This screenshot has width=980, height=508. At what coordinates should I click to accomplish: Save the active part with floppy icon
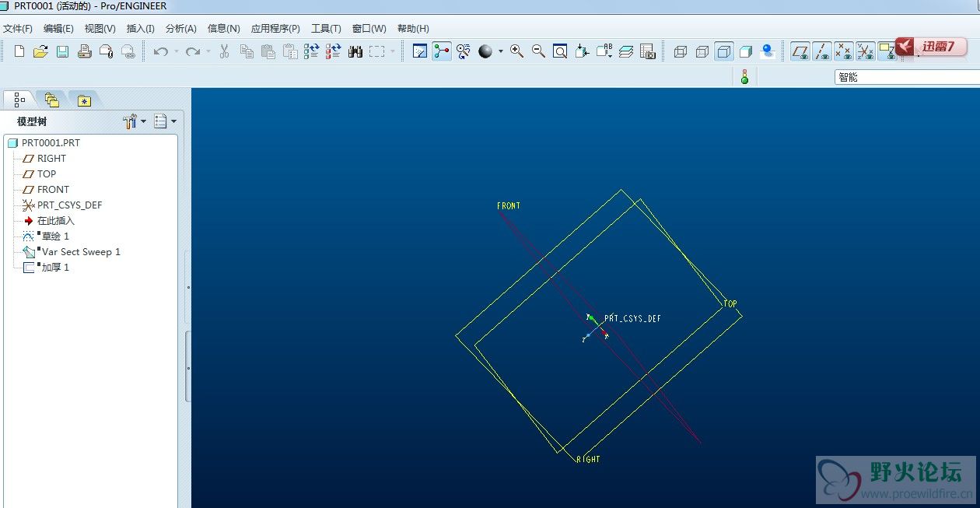[x=63, y=51]
